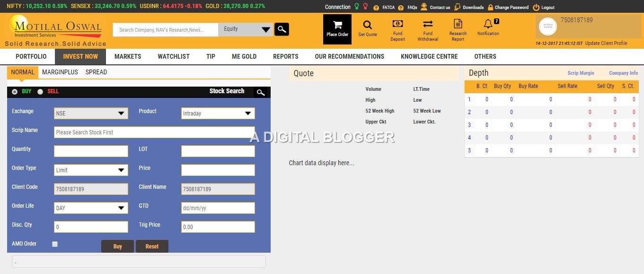Switch to the MARGINPLUS tab
The width and height of the screenshot is (644, 274).
coord(60,72)
